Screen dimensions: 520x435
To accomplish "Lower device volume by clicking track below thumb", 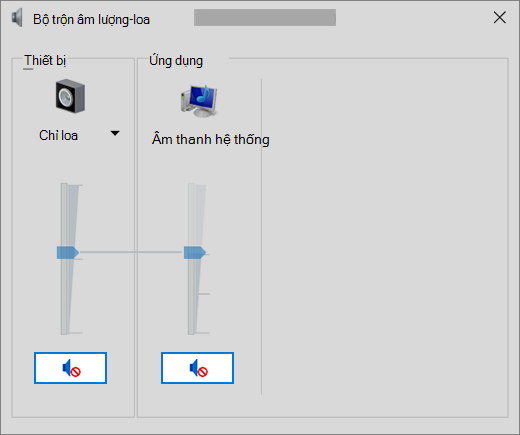I will point(64,297).
